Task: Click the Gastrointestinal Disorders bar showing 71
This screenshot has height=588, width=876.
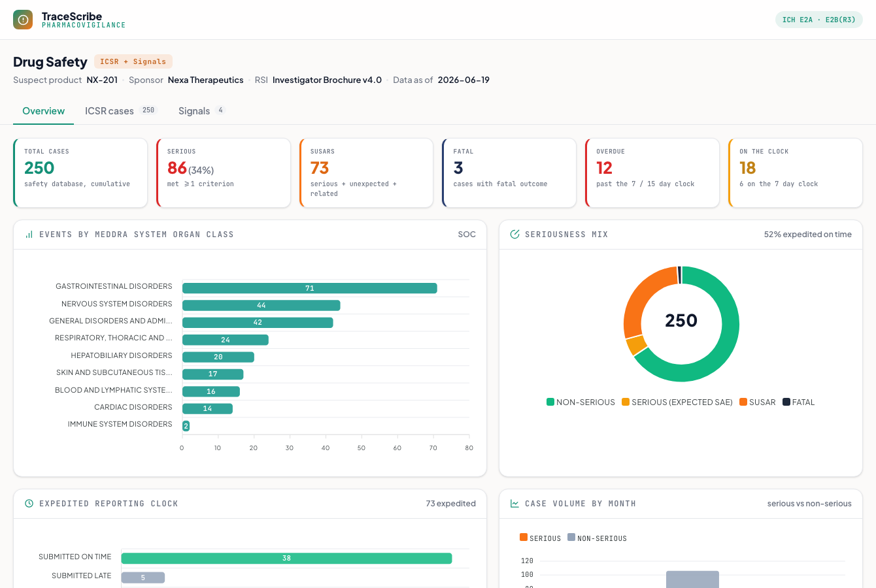Action: (310, 288)
